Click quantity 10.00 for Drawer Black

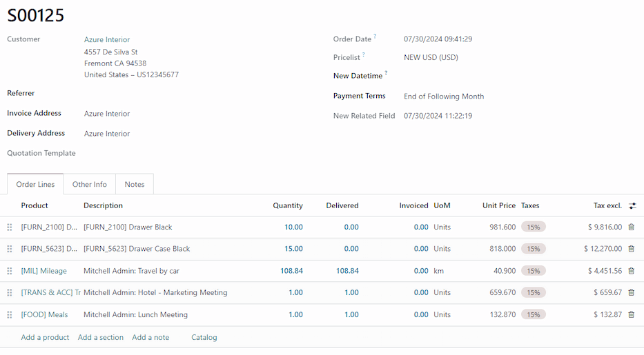(293, 227)
